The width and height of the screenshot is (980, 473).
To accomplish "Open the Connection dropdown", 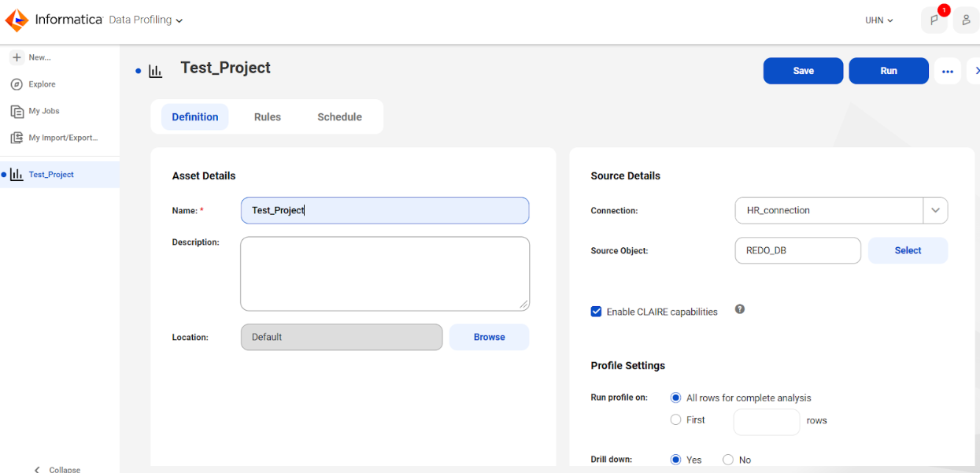I will (x=935, y=210).
